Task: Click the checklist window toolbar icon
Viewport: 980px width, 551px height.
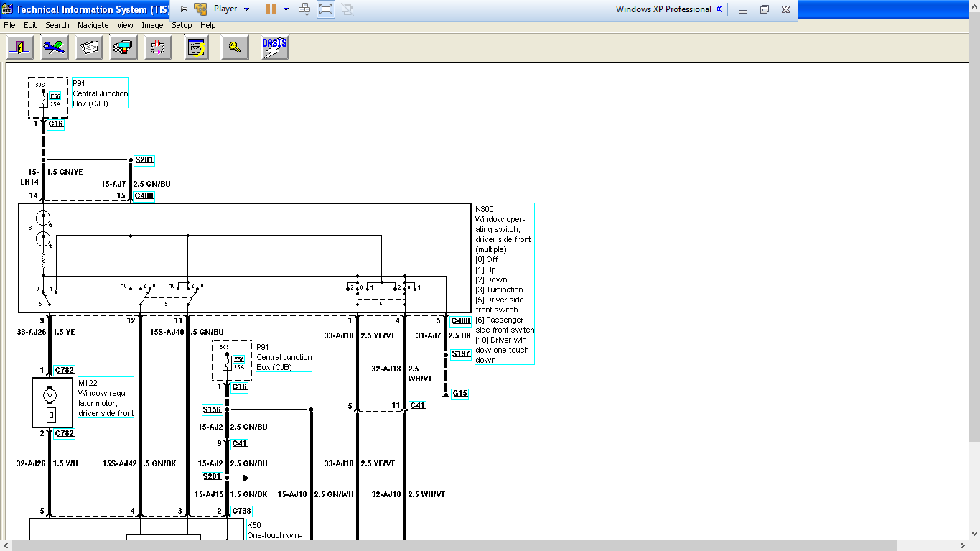Action: coord(196,47)
